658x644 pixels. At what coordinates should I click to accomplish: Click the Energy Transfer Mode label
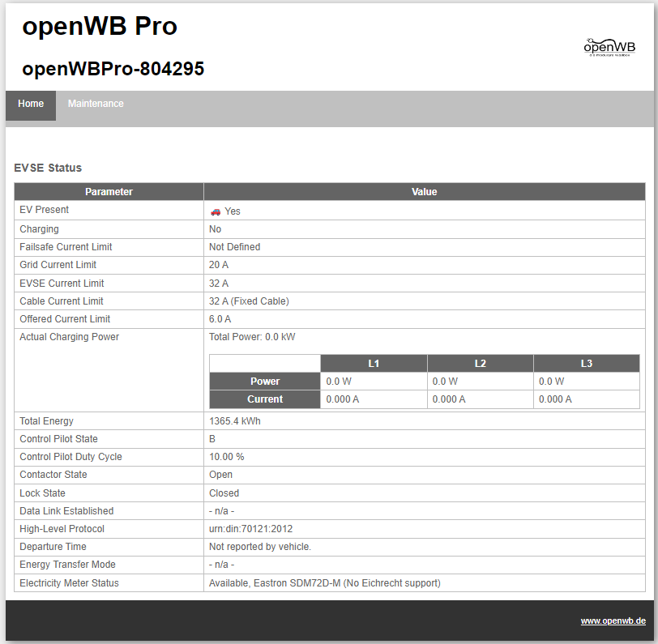(x=67, y=565)
